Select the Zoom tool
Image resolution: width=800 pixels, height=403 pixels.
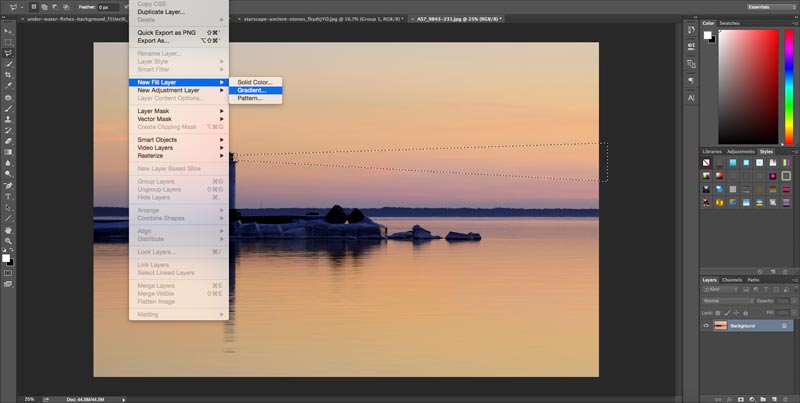tap(8, 241)
